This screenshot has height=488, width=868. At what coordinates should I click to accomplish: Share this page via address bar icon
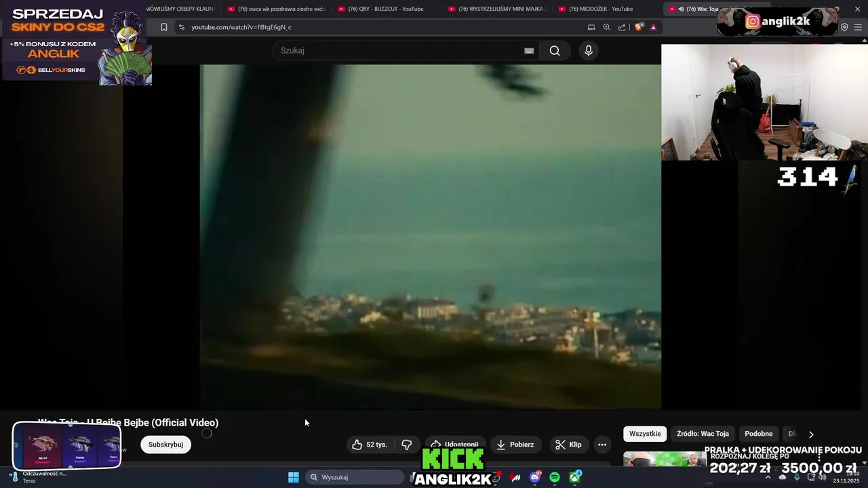[x=622, y=27]
